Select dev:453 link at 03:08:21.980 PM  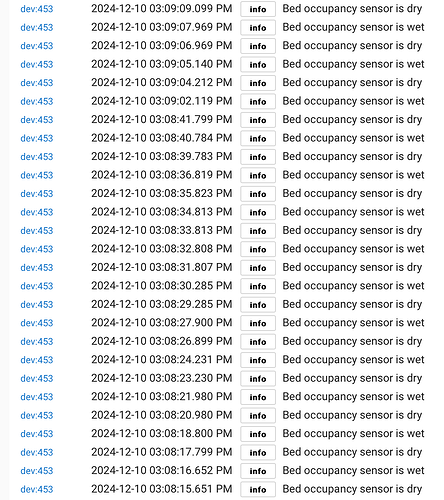pyautogui.click(x=37, y=397)
